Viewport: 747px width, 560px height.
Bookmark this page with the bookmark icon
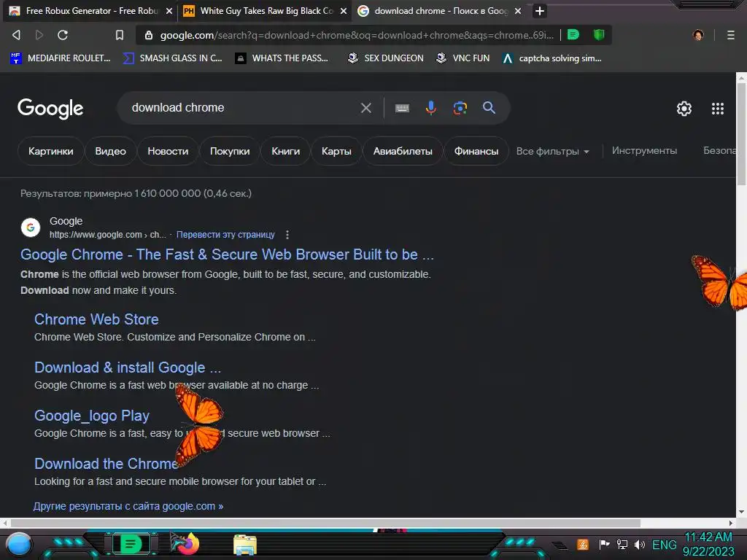120,35
